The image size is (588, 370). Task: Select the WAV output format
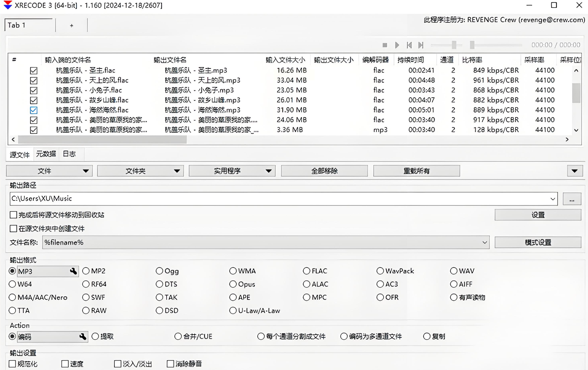(462, 271)
